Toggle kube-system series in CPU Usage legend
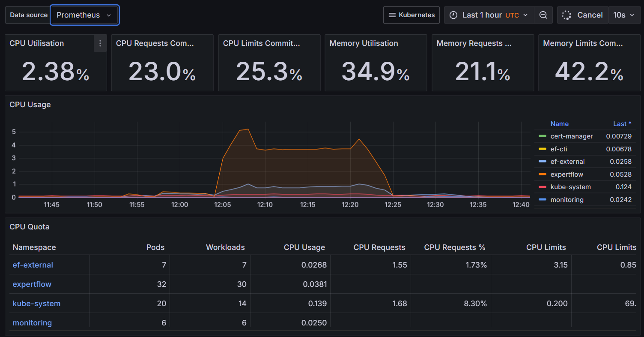Image resolution: width=644 pixels, height=337 pixels. 570,187
